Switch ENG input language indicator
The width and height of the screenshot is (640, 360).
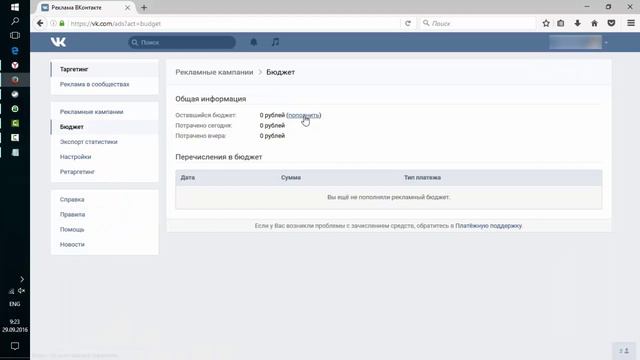[x=15, y=304]
